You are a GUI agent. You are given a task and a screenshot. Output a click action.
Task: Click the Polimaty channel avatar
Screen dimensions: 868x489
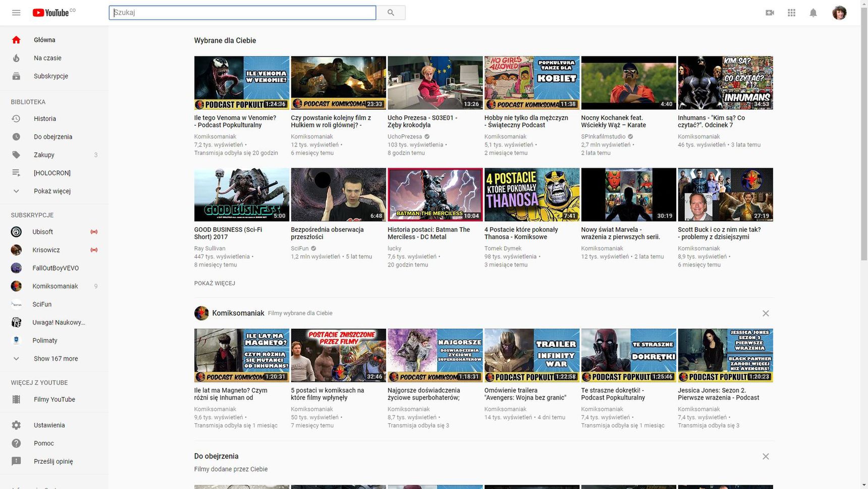[16, 340]
